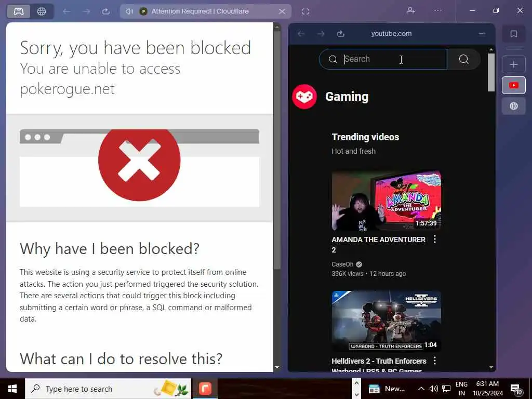Click the YouTube panel vertical scrollbar thumb
Image resolution: width=532 pixels, height=399 pixels.
click(491, 72)
